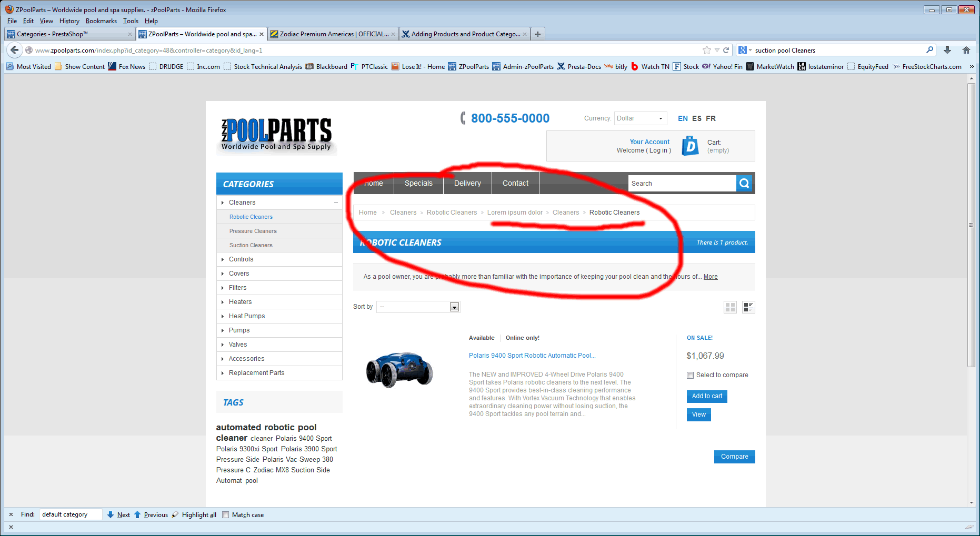Click the Specials navigation item
980x536 pixels.
point(418,183)
